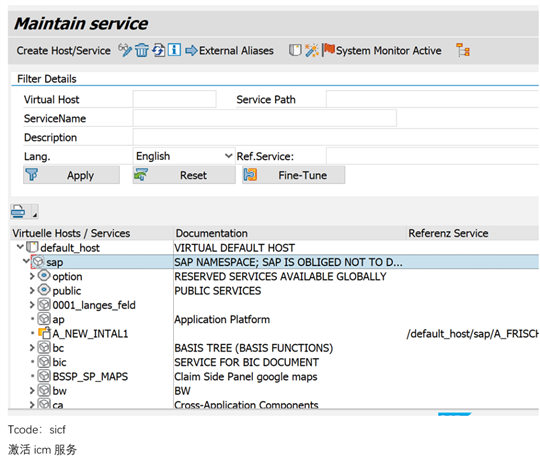Click the Reset button

tap(184, 175)
